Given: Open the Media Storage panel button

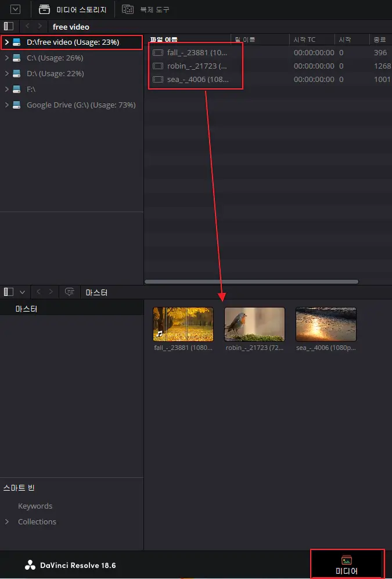Looking at the screenshot, I should [x=73, y=10].
